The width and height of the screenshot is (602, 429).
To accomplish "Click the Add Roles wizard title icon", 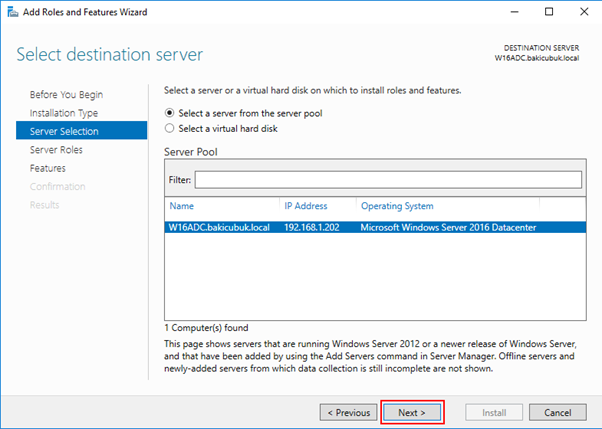I will (13, 12).
